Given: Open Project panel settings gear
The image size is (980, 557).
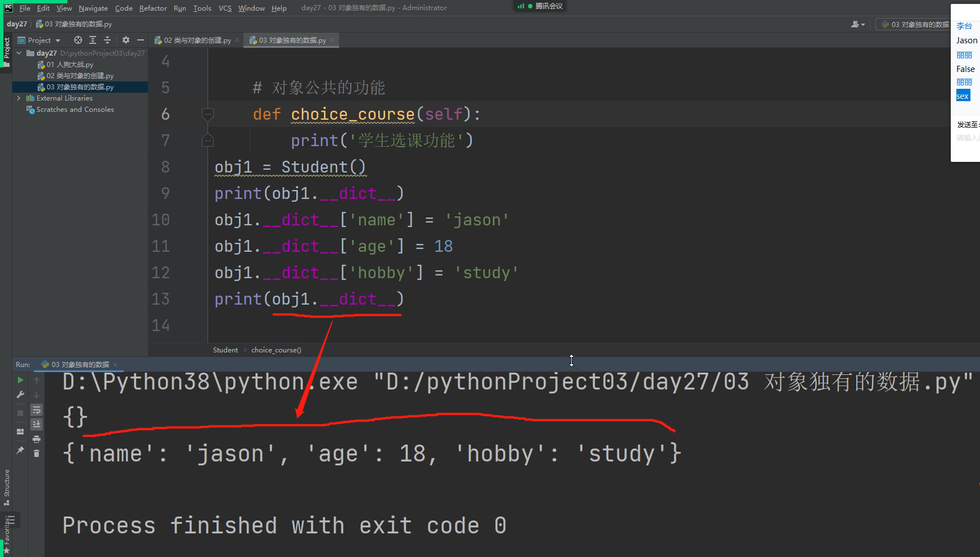Looking at the screenshot, I should click(x=126, y=40).
